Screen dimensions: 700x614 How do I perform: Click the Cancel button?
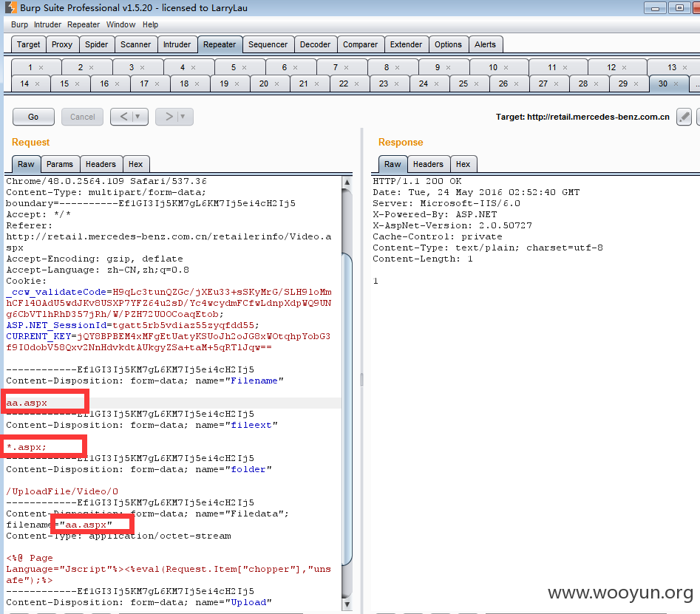coord(83,117)
